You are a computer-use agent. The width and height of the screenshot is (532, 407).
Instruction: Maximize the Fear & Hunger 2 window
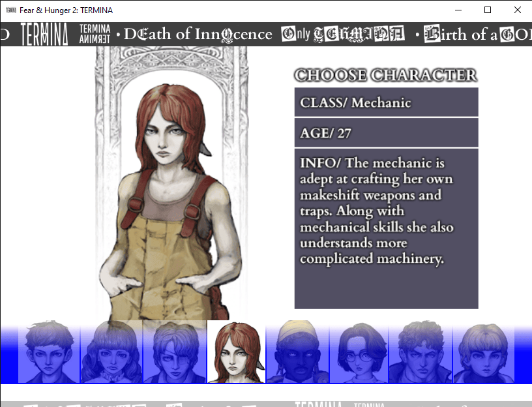click(488, 10)
